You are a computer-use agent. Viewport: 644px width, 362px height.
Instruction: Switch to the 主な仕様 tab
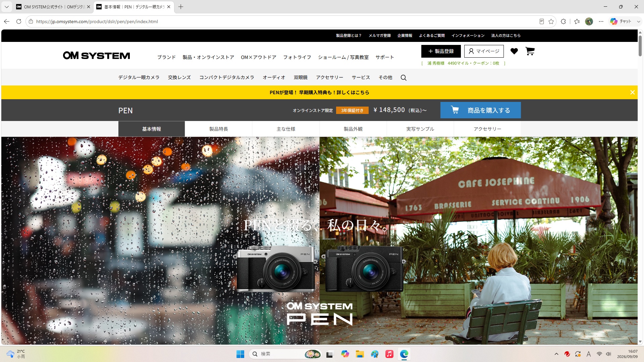tap(286, 129)
